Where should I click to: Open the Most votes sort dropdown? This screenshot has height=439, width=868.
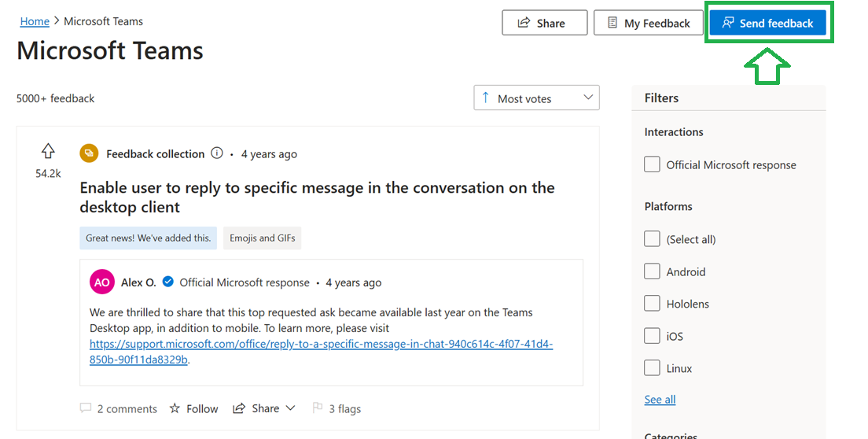click(x=536, y=98)
